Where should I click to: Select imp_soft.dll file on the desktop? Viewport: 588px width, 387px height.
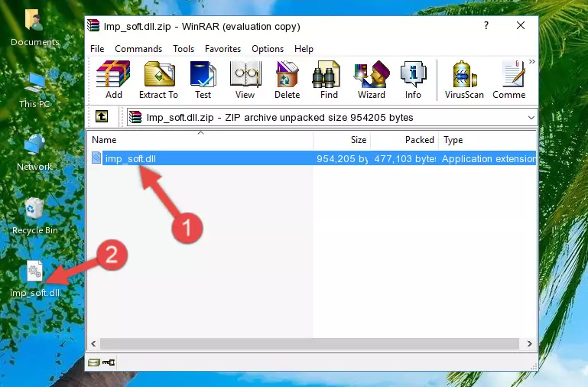tap(34, 279)
